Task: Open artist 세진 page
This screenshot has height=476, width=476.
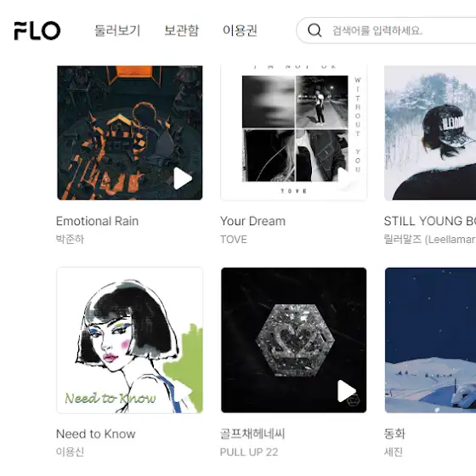Action: (x=393, y=451)
